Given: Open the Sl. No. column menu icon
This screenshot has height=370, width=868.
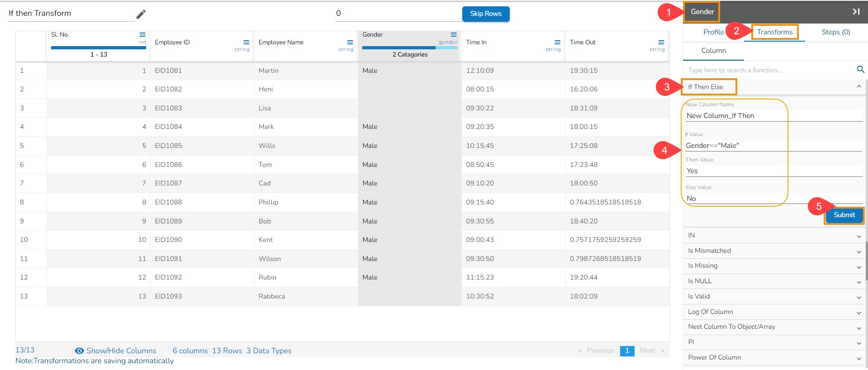Looking at the screenshot, I should [142, 35].
